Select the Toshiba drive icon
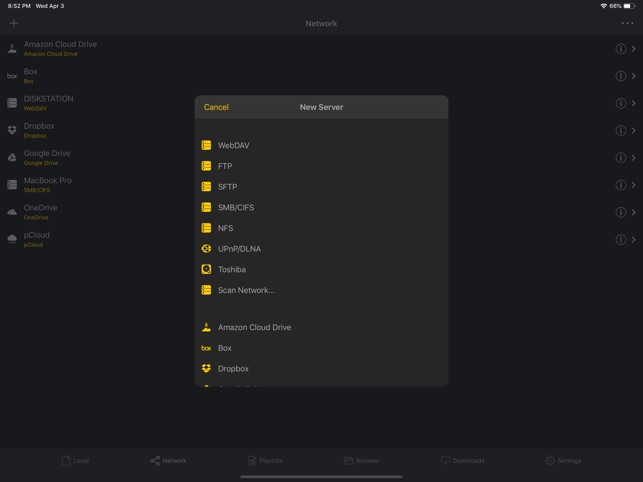The image size is (643, 482). [206, 269]
